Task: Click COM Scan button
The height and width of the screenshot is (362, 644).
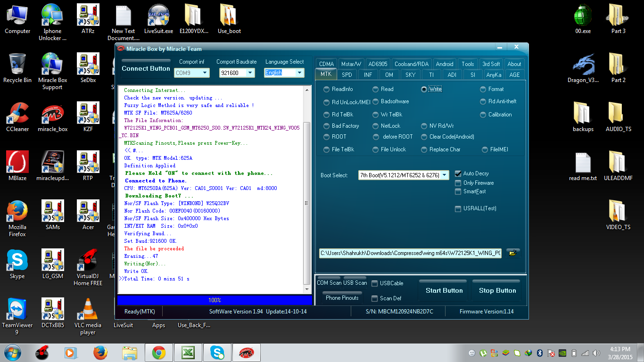Action: (329, 282)
